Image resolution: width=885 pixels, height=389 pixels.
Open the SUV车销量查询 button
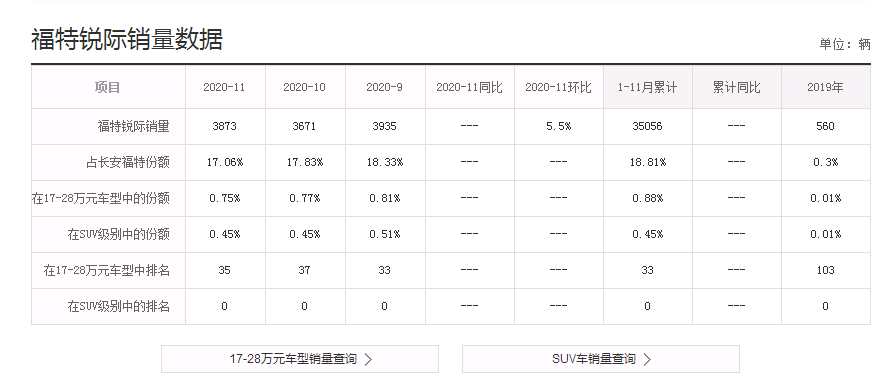pos(601,359)
